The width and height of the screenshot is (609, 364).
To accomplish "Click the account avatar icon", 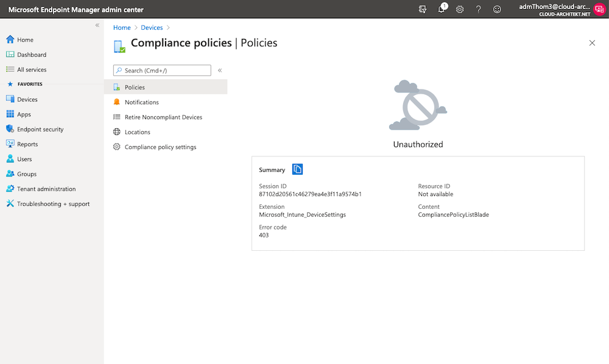I will (599, 9).
